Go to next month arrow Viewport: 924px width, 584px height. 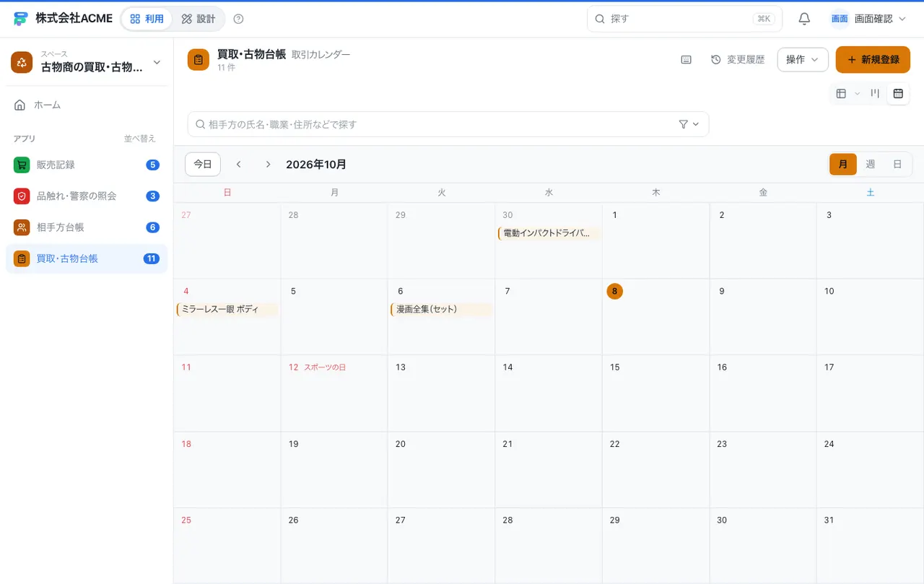tap(268, 165)
